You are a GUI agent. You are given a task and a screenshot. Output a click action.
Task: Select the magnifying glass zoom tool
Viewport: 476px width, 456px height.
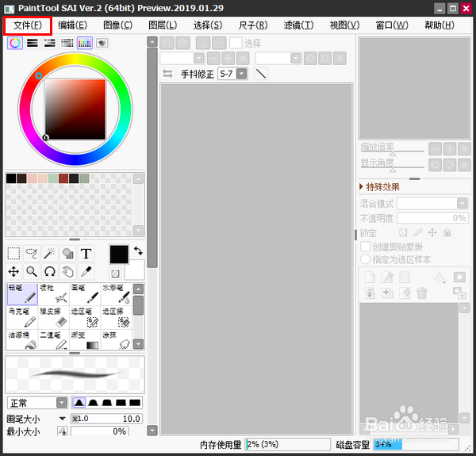click(x=32, y=271)
